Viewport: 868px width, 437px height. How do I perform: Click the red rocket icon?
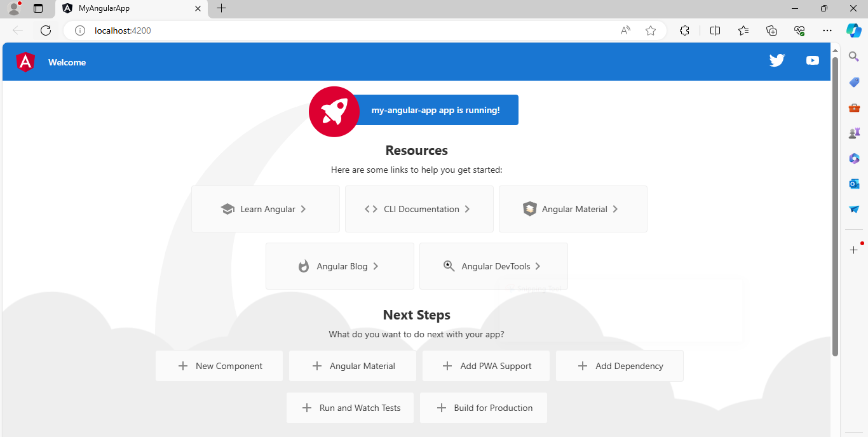pos(334,111)
